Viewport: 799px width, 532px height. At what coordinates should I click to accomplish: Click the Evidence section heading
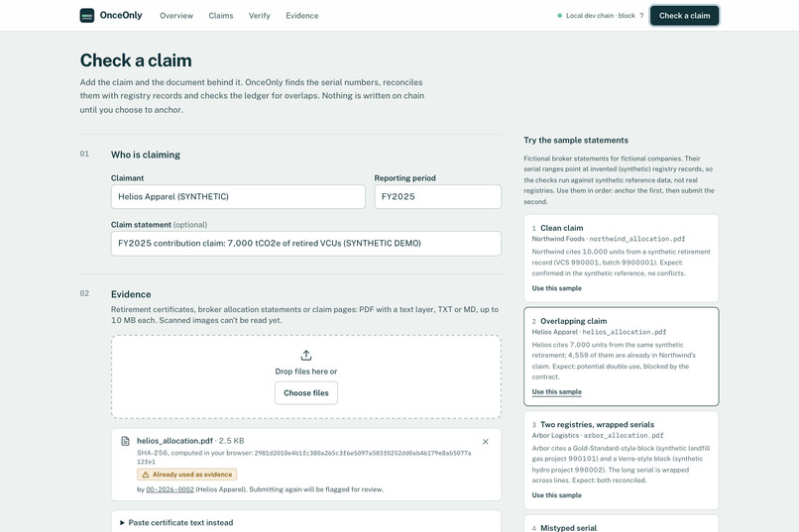tap(131, 294)
